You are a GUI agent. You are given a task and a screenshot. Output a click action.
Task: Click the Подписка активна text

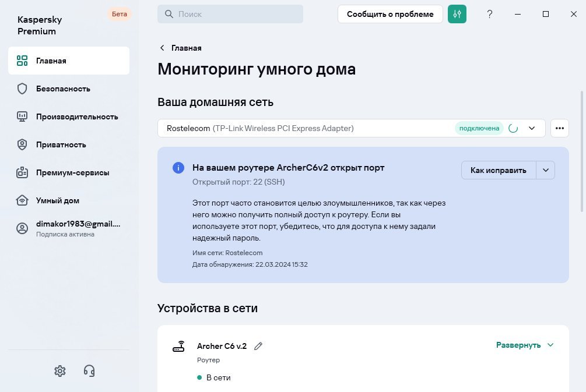click(x=65, y=234)
